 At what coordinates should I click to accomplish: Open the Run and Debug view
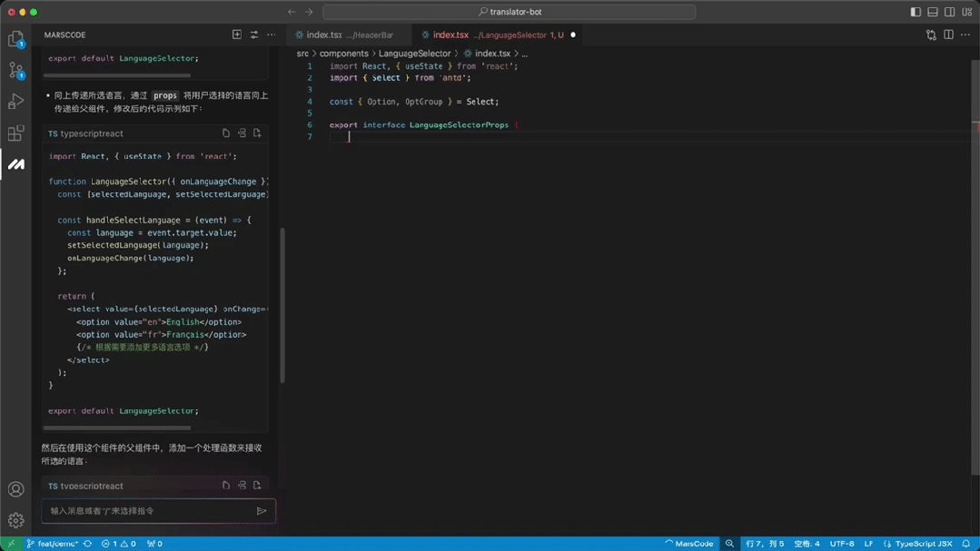15,102
